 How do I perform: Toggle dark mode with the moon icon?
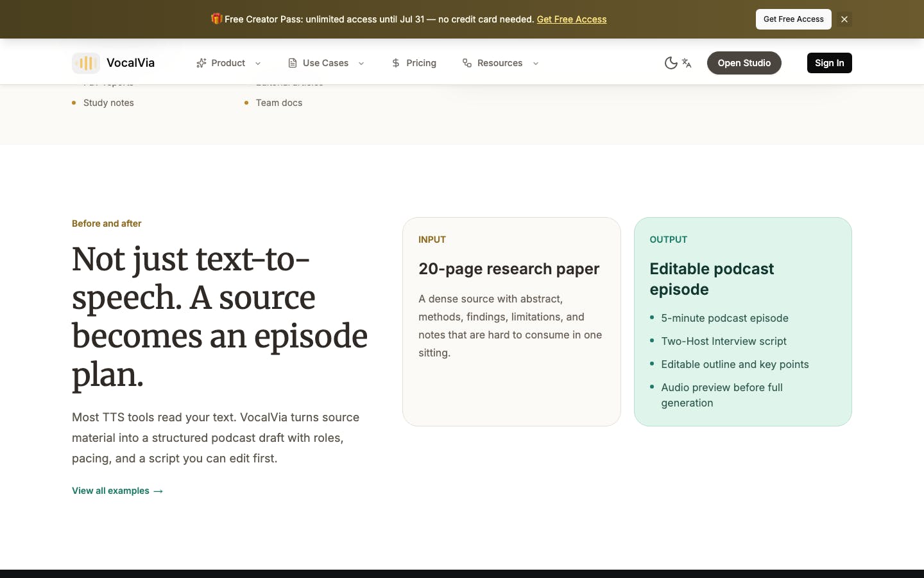[671, 63]
